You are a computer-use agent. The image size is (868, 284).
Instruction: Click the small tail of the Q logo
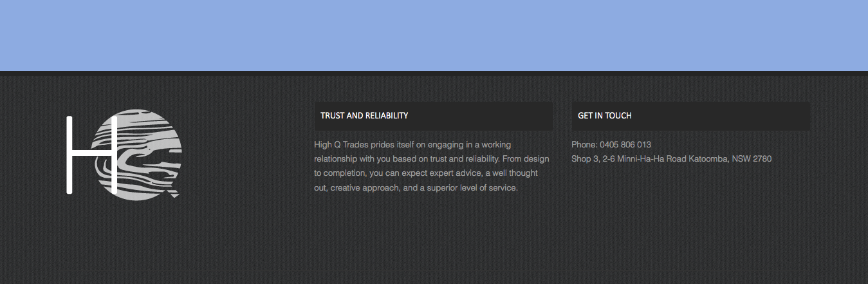coord(174,193)
